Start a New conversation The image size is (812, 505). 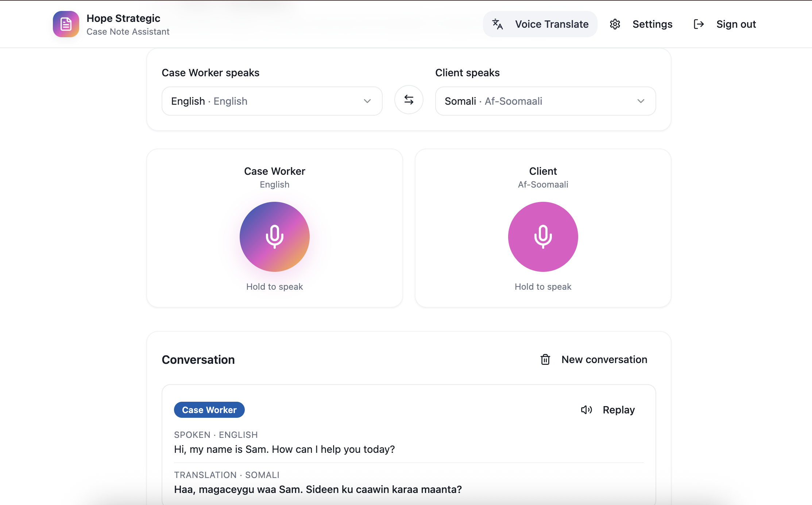pos(604,359)
